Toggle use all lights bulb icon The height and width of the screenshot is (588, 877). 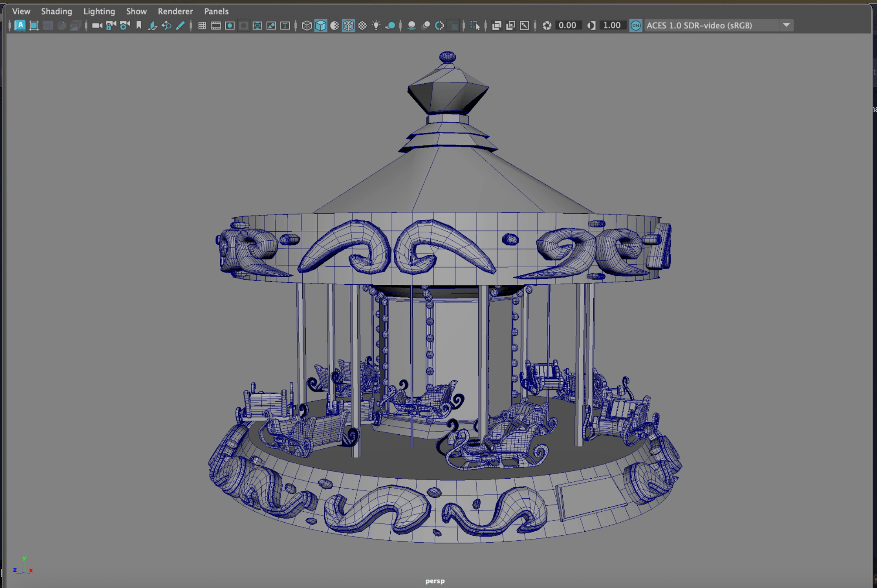tap(376, 25)
